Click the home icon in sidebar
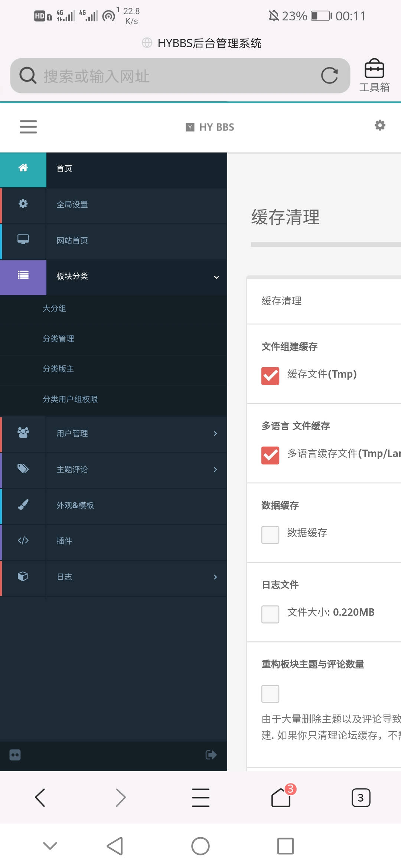 [23, 168]
